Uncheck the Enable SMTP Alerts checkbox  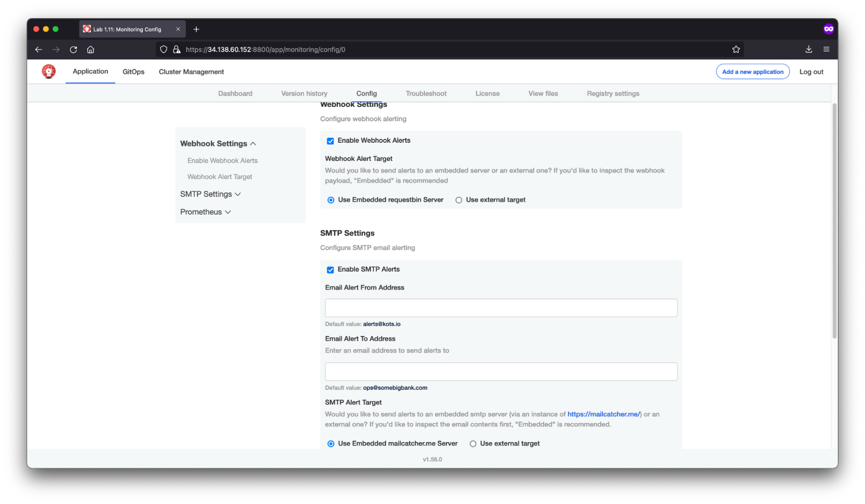[x=330, y=269]
